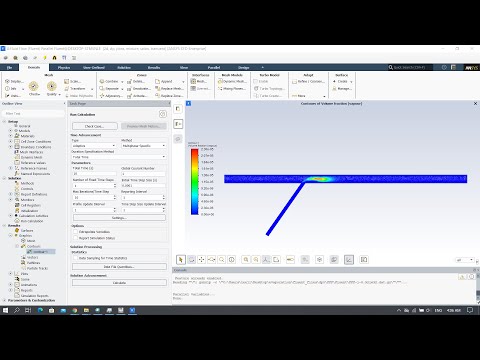Click the top graphics window side icon
Screen dimensions: 480x360
(178, 109)
